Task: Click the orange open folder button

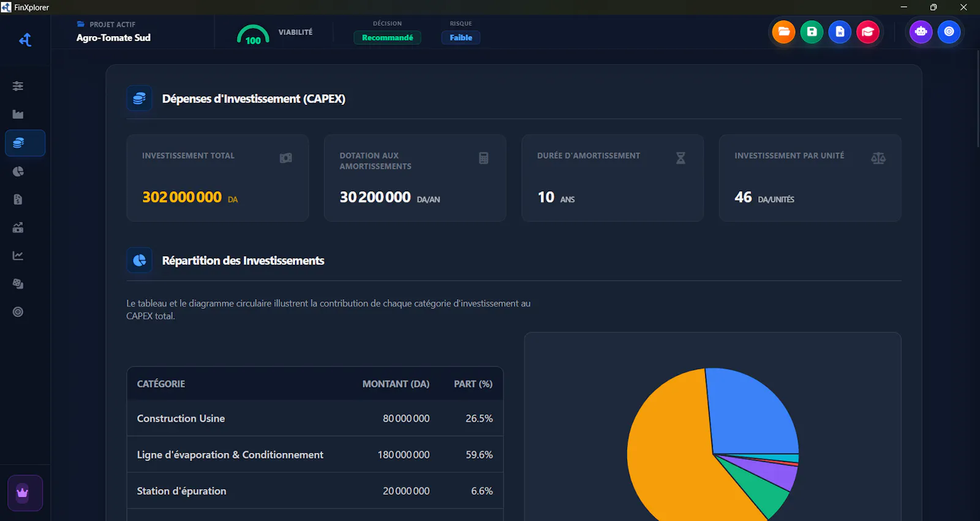Action: 783,32
